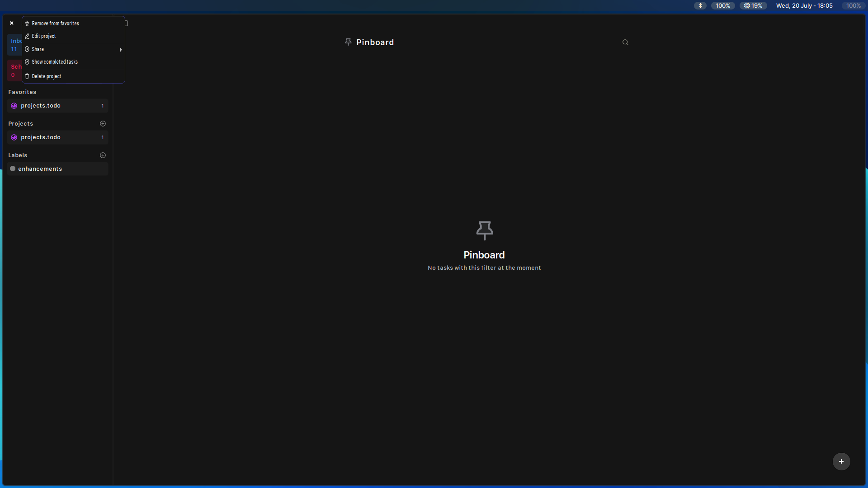Viewport: 868px width, 488px height.
Task: Open the search on the Pinboard view
Action: [x=625, y=42]
